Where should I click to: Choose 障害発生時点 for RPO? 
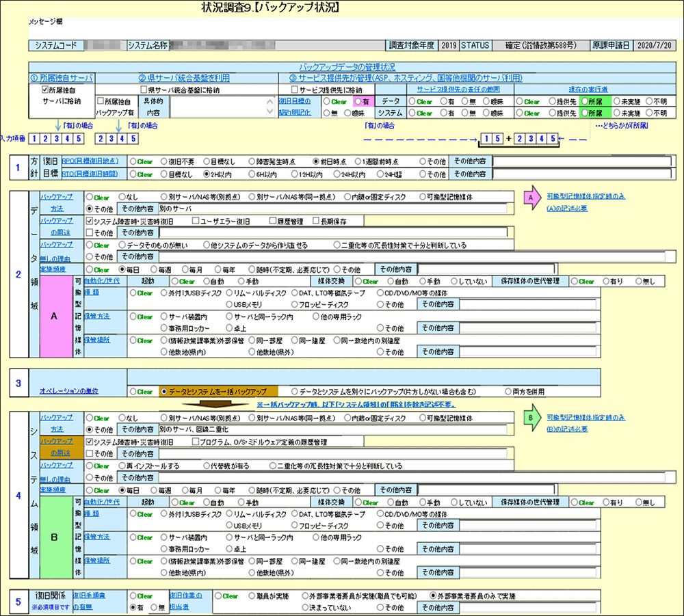click(x=251, y=162)
